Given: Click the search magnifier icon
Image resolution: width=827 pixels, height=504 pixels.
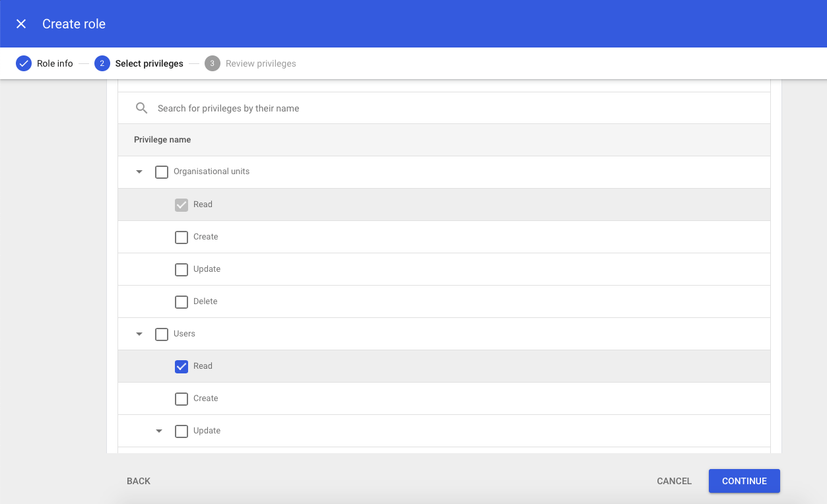Looking at the screenshot, I should 141,108.
